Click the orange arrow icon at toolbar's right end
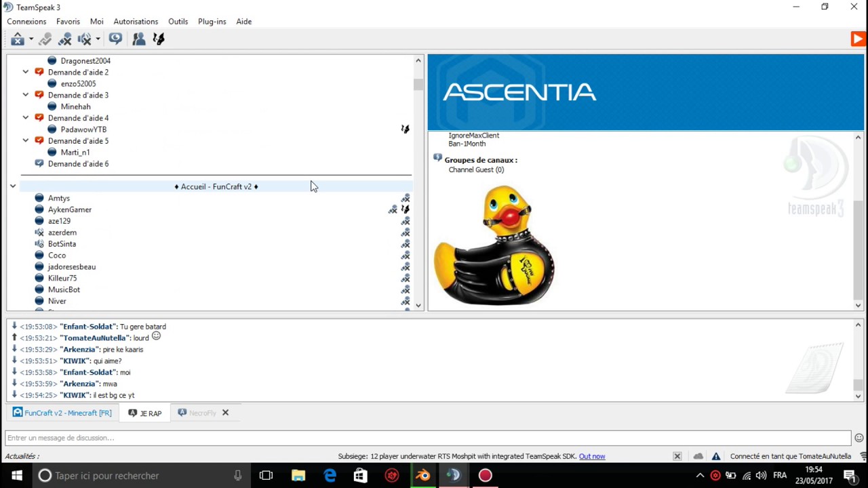Viewport: 868px width, 488px height. tap(858, 39)
